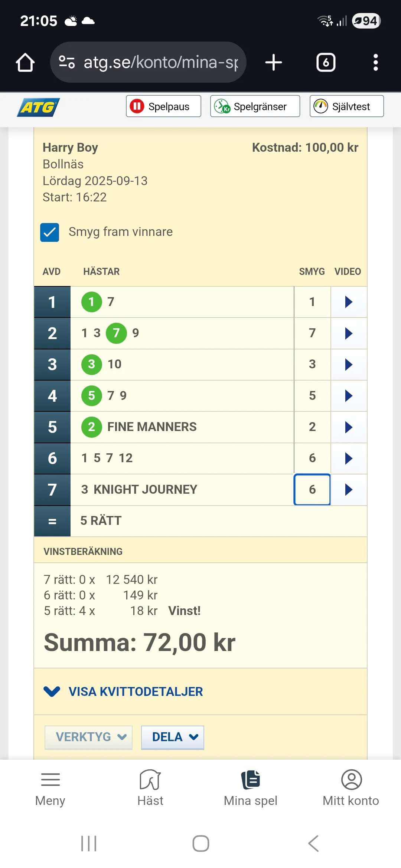
Task: Open the Verktyg dropdown
Action: pos(88,737)
